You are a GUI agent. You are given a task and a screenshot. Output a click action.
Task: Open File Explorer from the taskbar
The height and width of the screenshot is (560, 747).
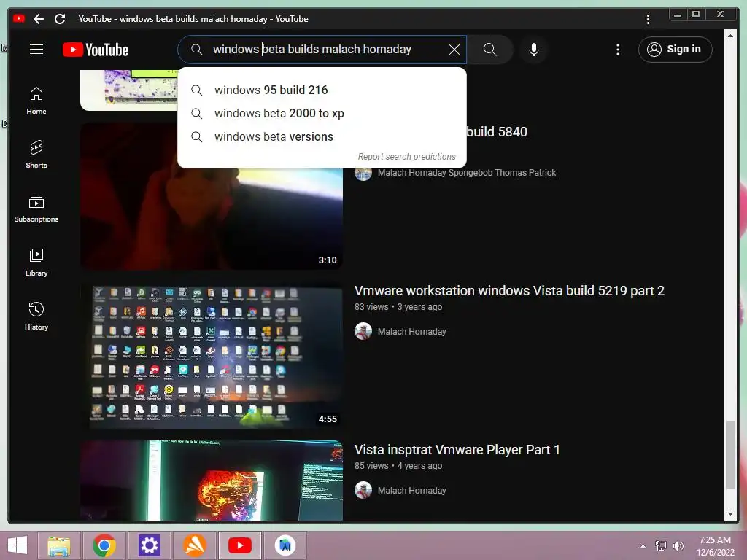(x=58, y=545)
